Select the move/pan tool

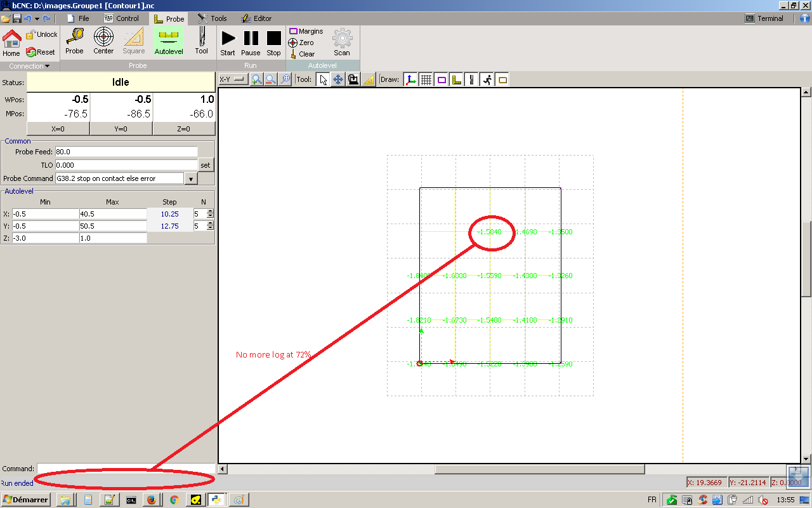click(x=338, y=79)
